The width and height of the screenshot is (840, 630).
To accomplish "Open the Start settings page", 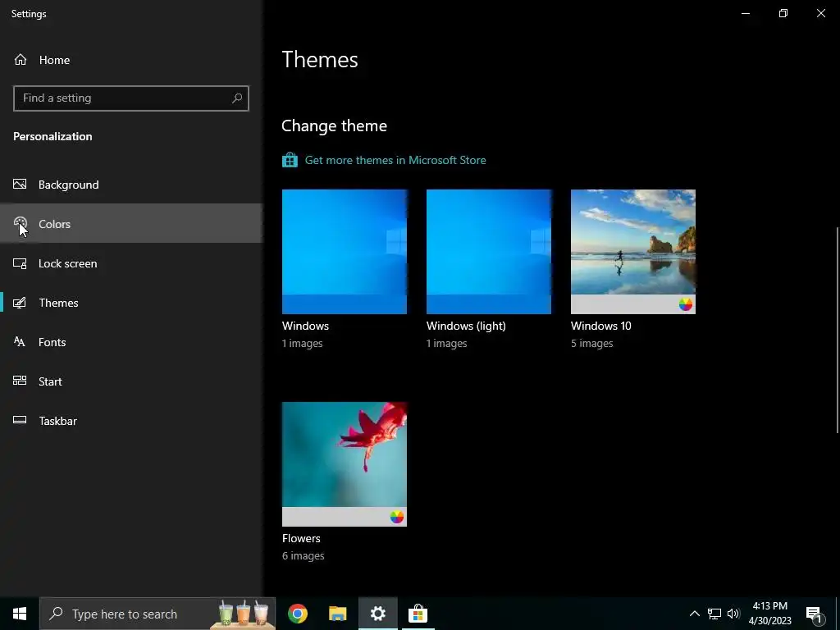I will click(131, 381).
